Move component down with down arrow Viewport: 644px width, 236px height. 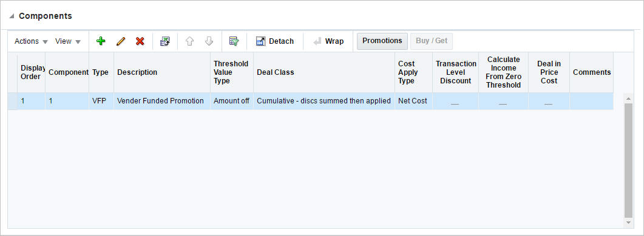pyautogui.click(x=209, y=41)
